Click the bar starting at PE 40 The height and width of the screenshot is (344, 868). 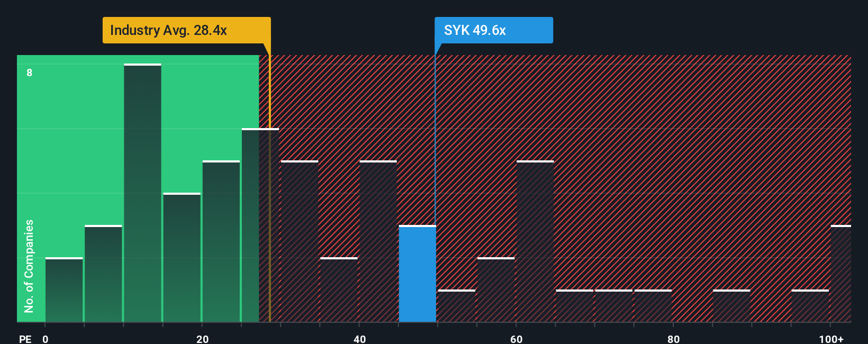pyautogui.click(x=378, y=241)
